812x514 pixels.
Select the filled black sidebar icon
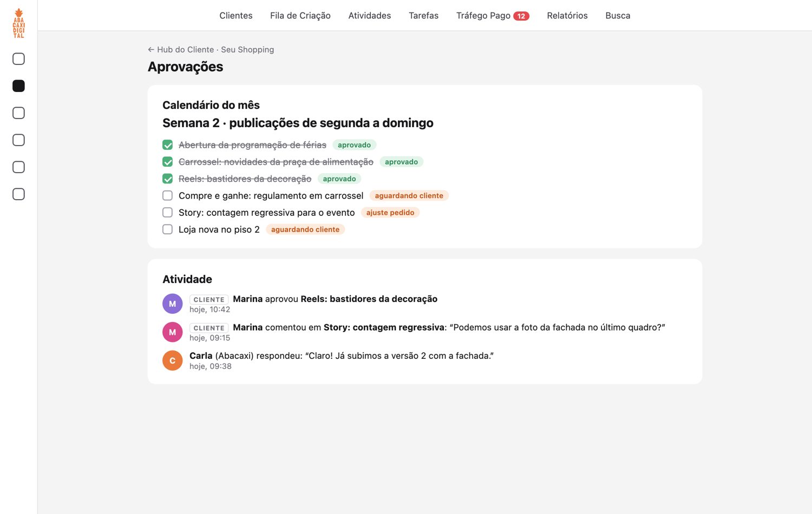click(18, 86)
